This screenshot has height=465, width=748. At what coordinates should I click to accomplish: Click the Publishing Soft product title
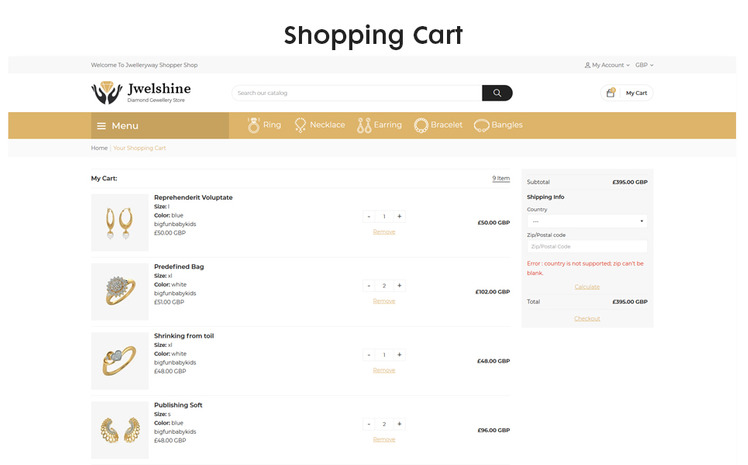178,405
